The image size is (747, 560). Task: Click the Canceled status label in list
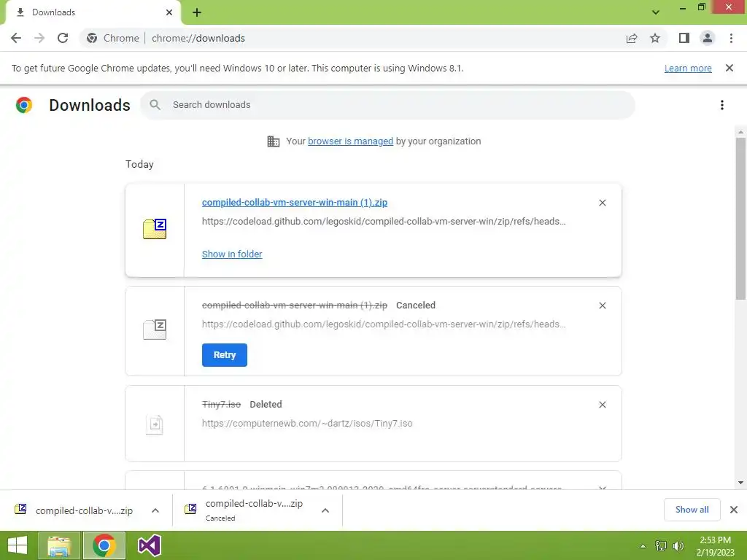[415, 306]
